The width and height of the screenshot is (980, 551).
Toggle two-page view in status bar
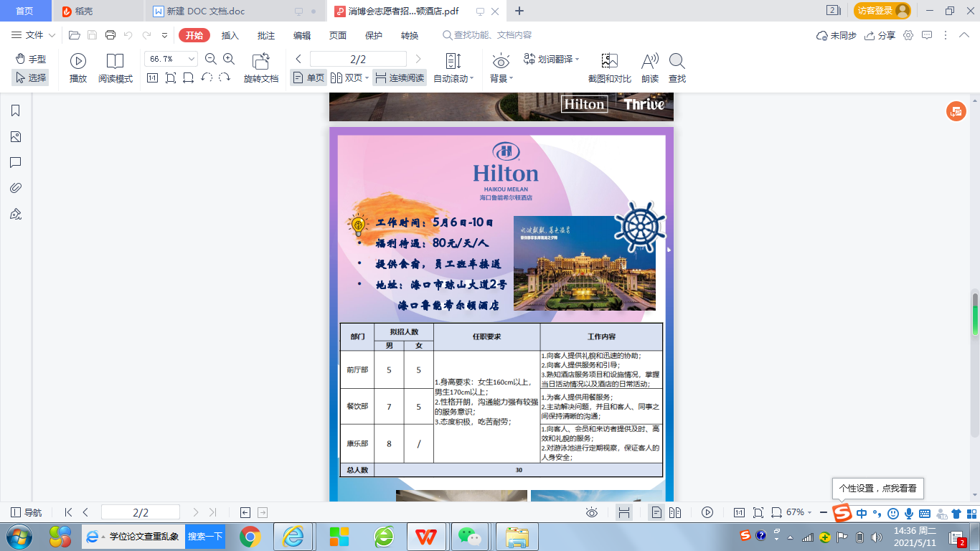tap(675, 512)
